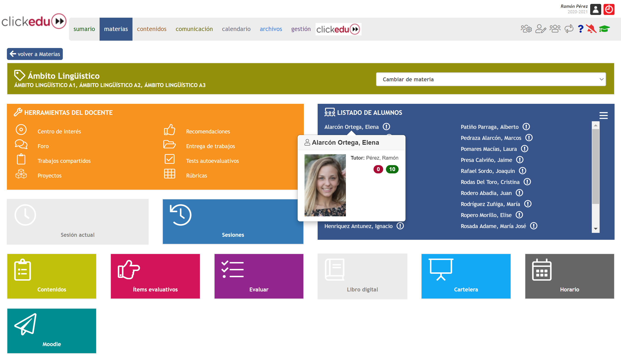
Task: Click the green 10 badge
Action: tap(392, 169)
